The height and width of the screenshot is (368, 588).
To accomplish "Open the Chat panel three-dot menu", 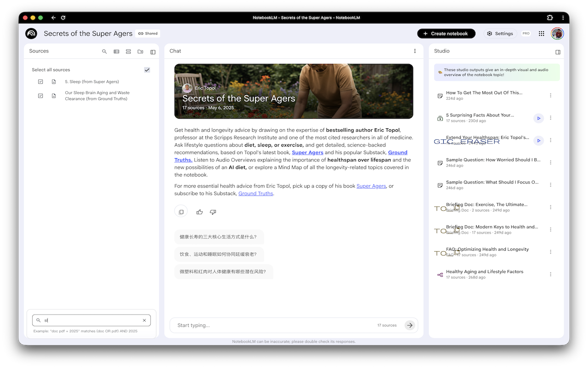I will 415,51.
